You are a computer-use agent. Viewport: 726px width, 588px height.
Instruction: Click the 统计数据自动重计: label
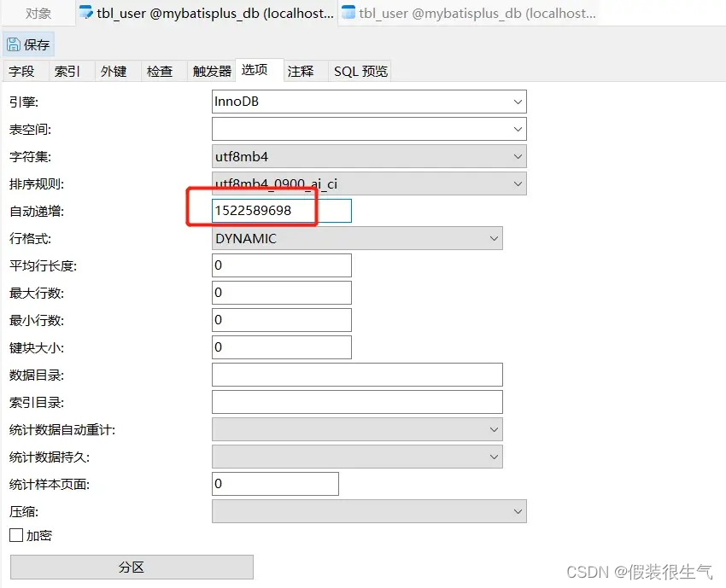(x=62, y=430)
